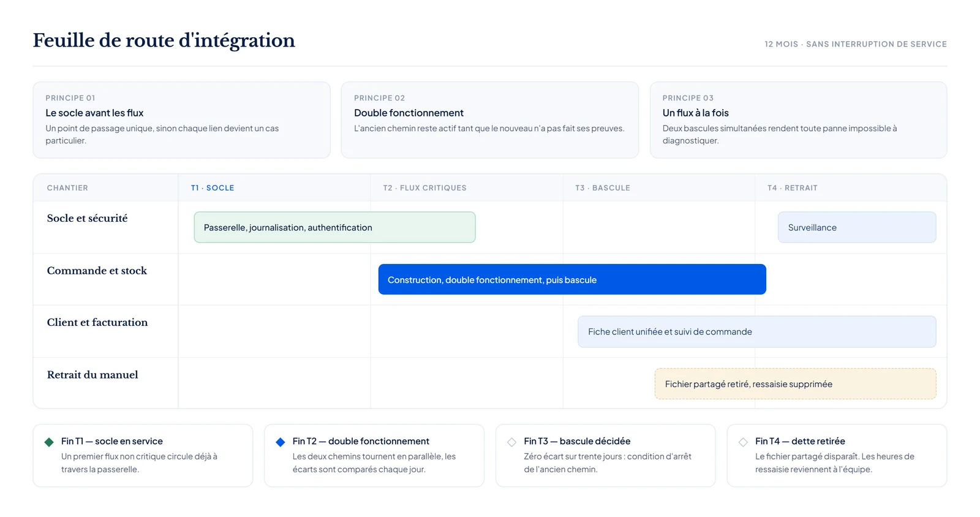
Task: Select the Commande et stock row label
Action: coord(97,271)
